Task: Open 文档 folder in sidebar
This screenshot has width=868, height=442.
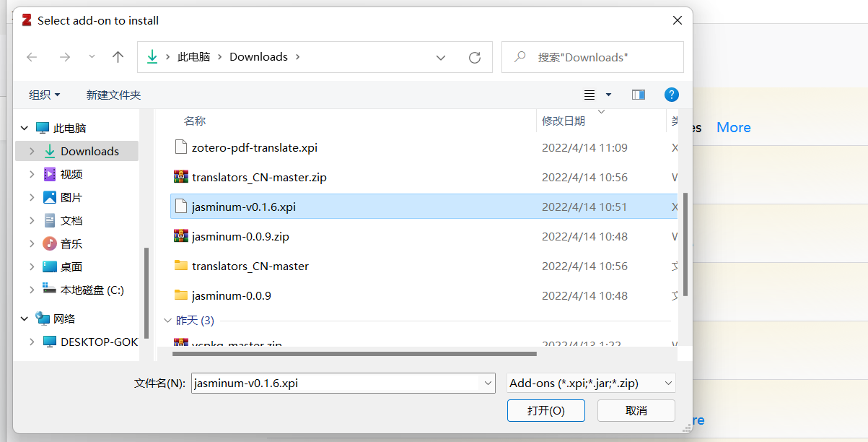Action: point(71,220)
